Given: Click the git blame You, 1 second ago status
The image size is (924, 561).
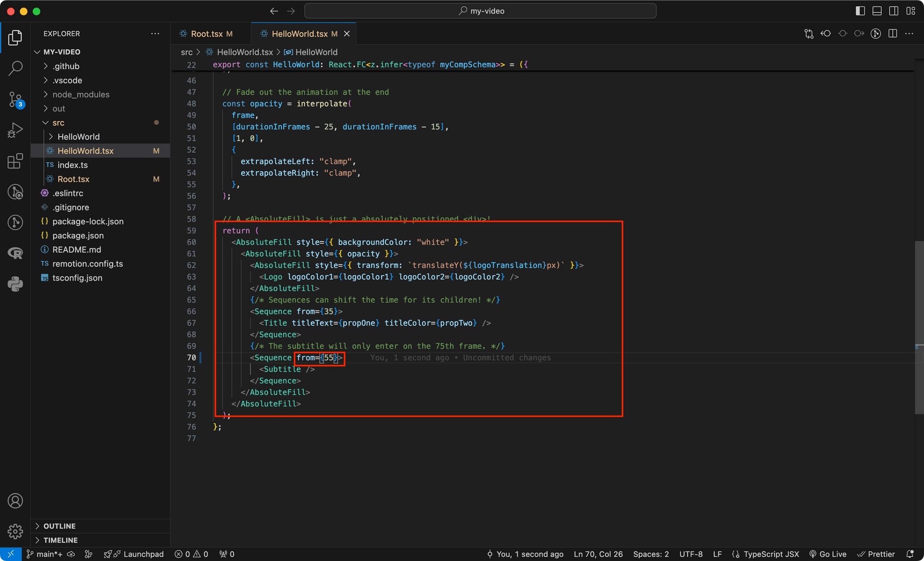Looking at the screenshot, I should 525,554.
